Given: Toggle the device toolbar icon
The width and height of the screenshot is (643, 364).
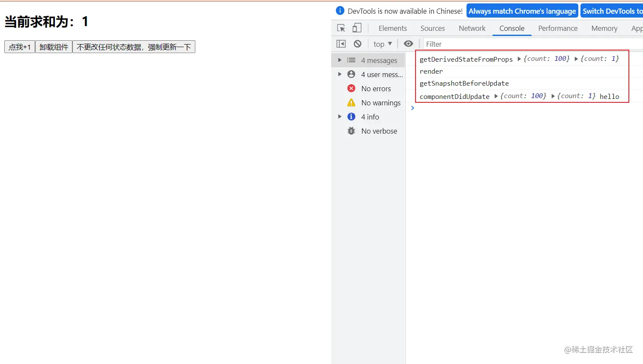Looking at the screenshot, I should point(357,28).
